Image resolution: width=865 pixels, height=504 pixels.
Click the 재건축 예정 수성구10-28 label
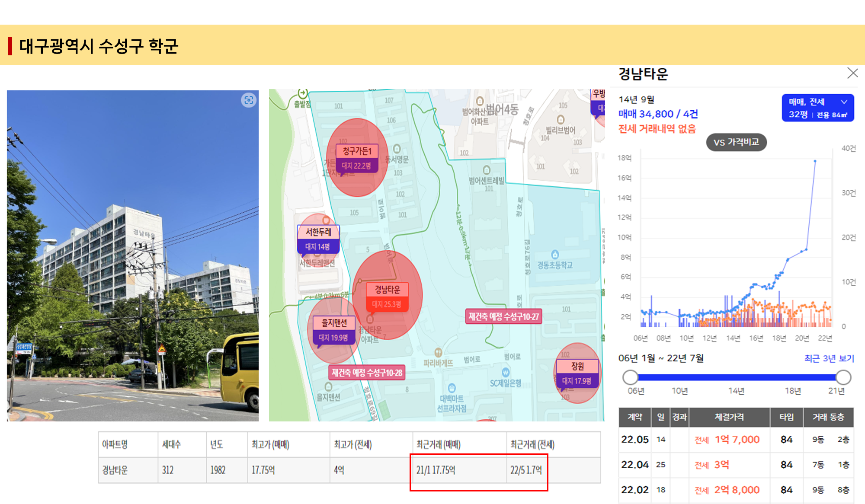click(x=367, y=373)
